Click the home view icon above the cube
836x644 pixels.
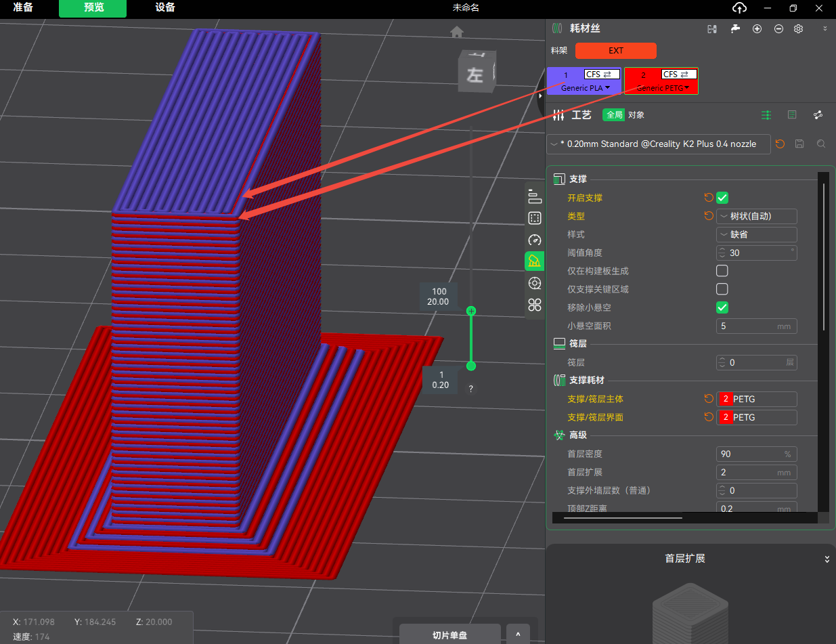pyautogui.click(x=457, y=33)
